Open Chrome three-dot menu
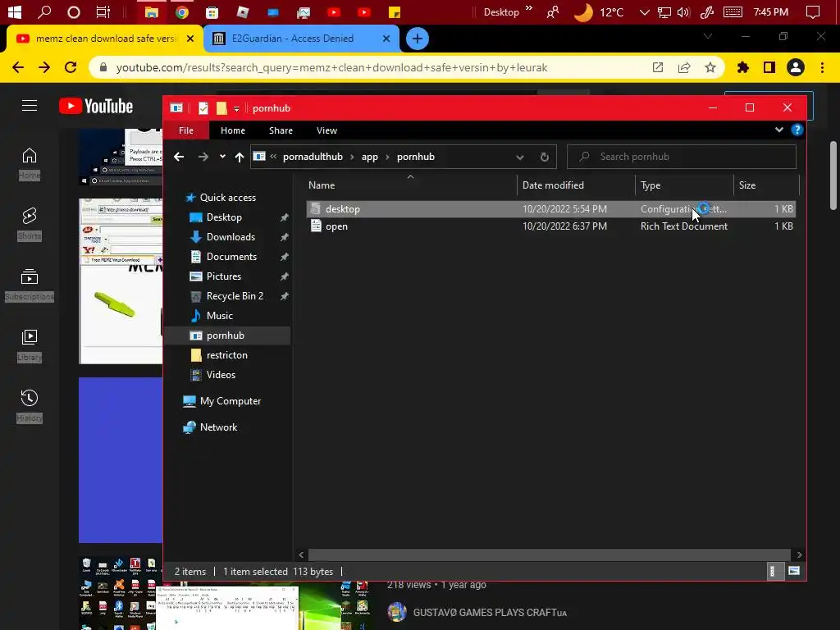840x630 pixels. [822, 67]
